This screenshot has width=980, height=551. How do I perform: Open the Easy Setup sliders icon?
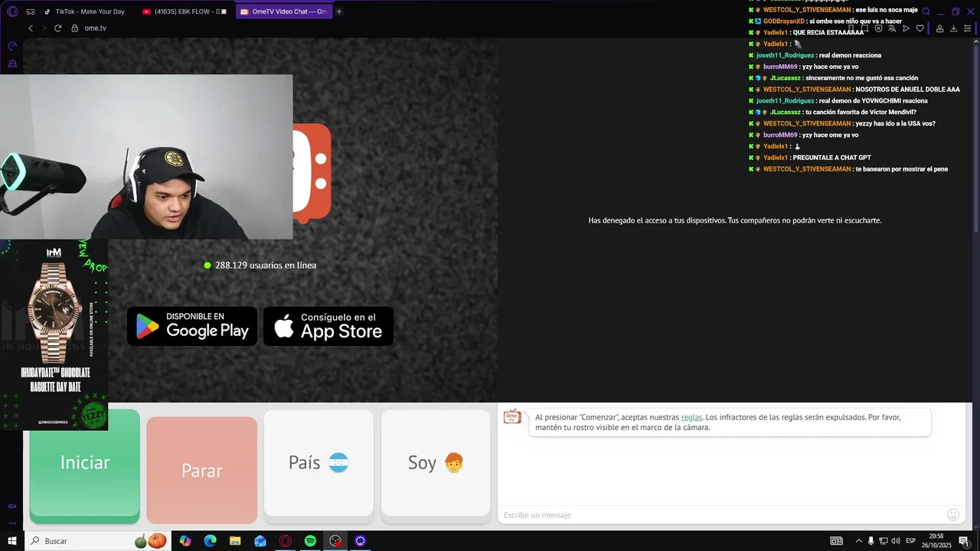click(x=968, y=28)
